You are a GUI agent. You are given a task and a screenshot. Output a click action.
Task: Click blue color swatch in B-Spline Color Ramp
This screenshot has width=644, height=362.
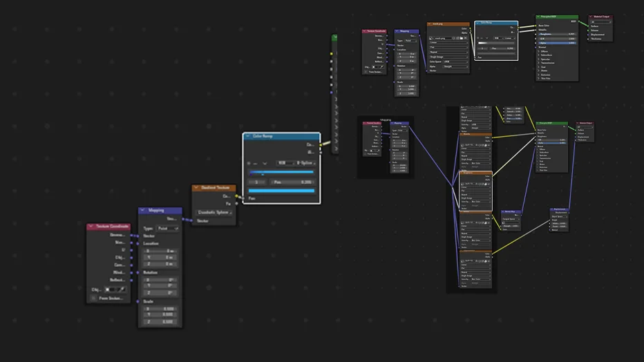281,191
